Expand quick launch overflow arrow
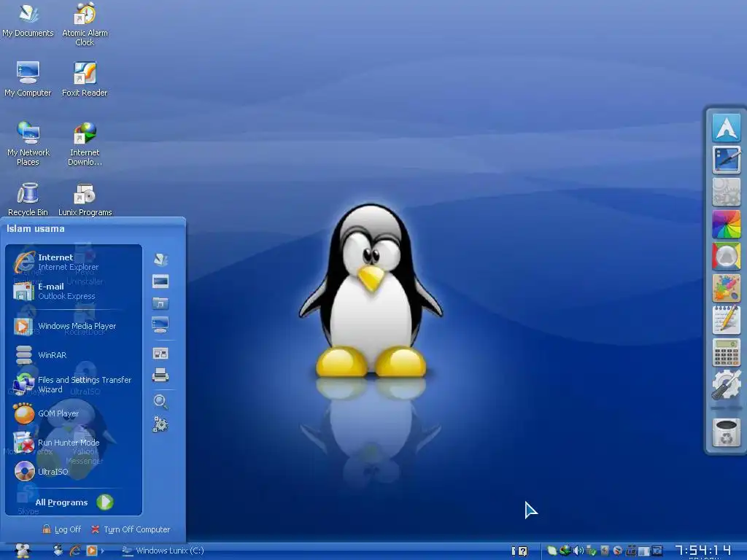The image size is (747, 560). tap(102, 551)
